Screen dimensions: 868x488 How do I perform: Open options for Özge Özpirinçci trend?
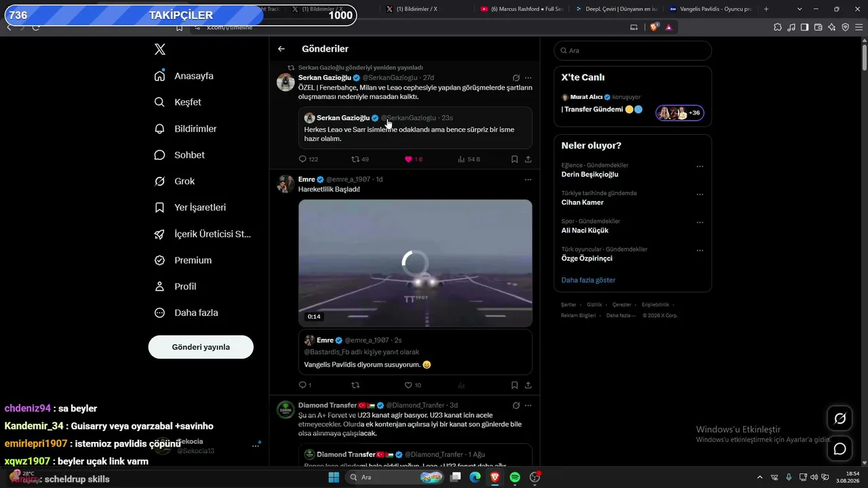pos(700,250)
